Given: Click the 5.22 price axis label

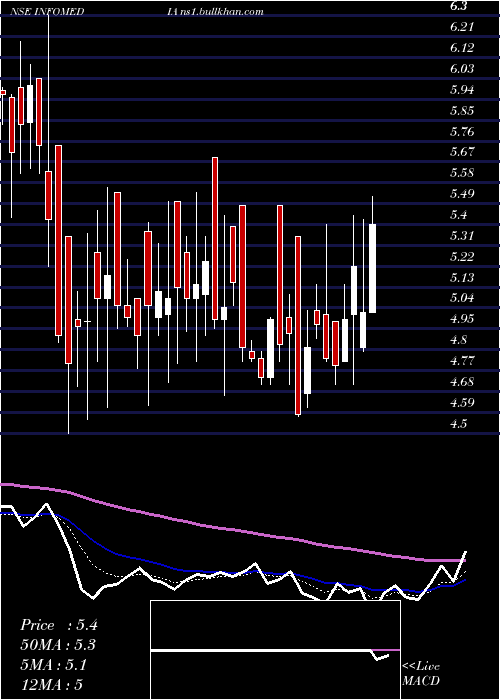Looking at the screenshot, I should point(462,257).
